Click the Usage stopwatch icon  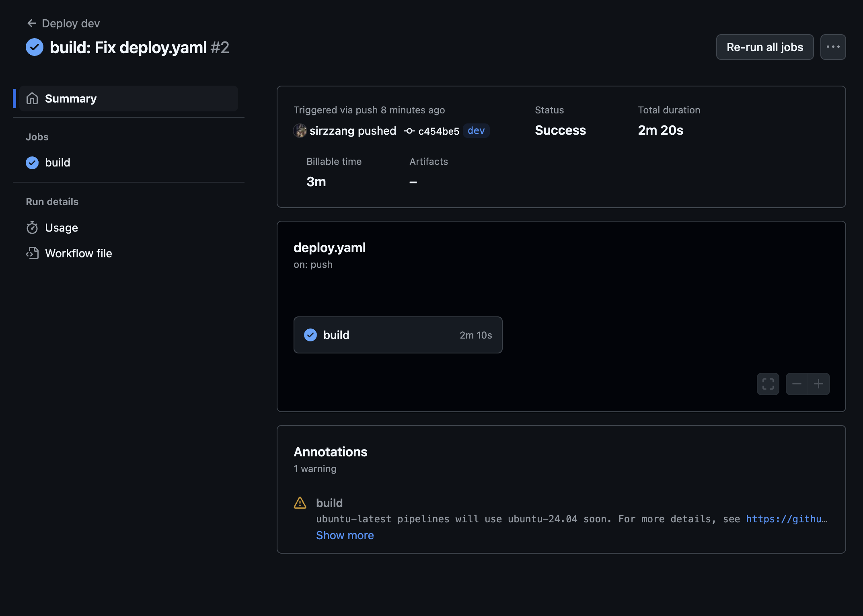32,227
